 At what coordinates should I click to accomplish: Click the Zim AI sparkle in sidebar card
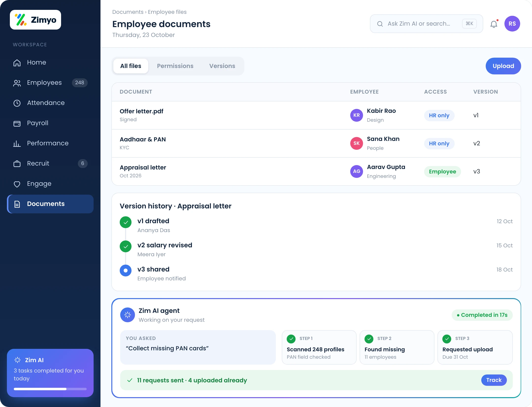[17, 360]
